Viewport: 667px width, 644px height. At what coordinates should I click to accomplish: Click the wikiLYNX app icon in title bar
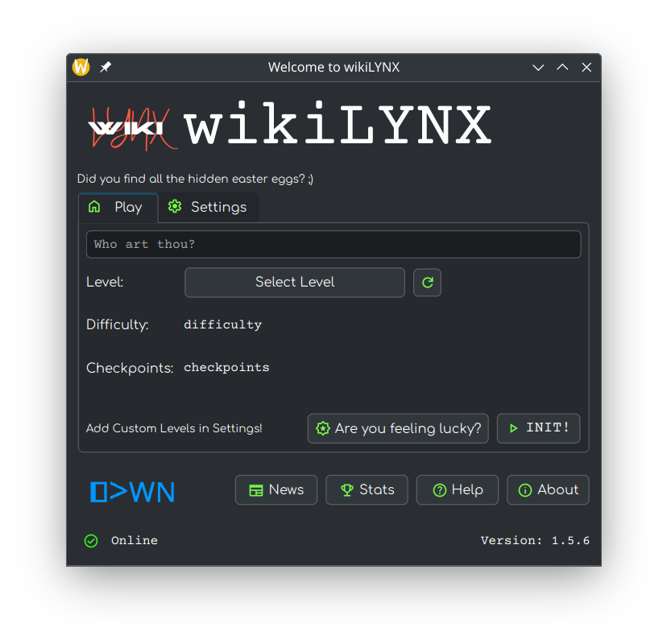(81, 67)
